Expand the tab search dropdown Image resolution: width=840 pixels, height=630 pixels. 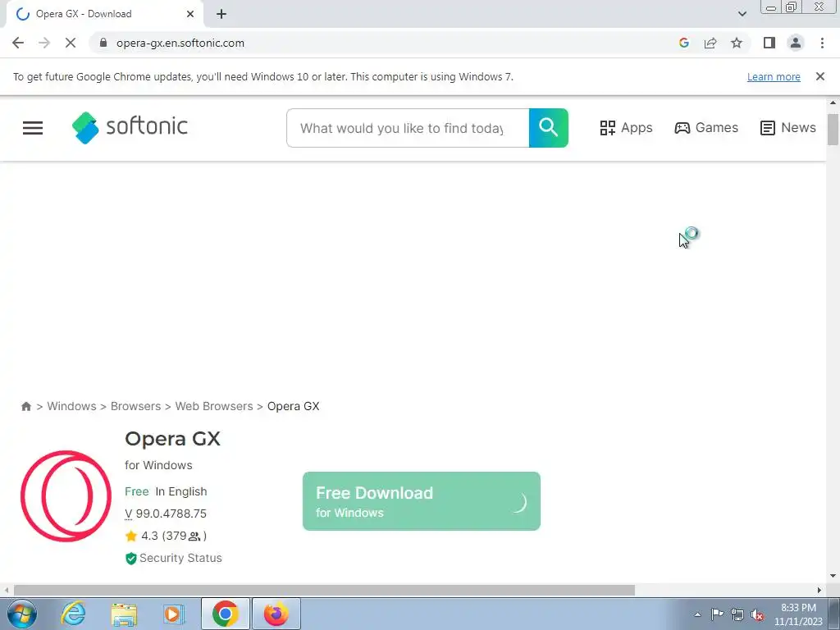742,14
